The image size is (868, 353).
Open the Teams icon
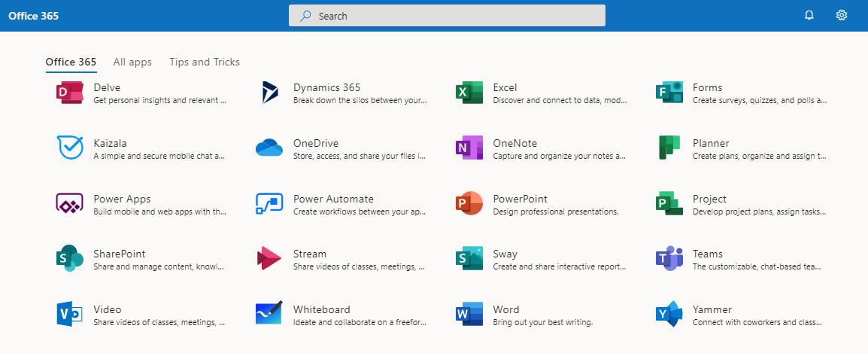pyautogui.click(x=669, y=258)
